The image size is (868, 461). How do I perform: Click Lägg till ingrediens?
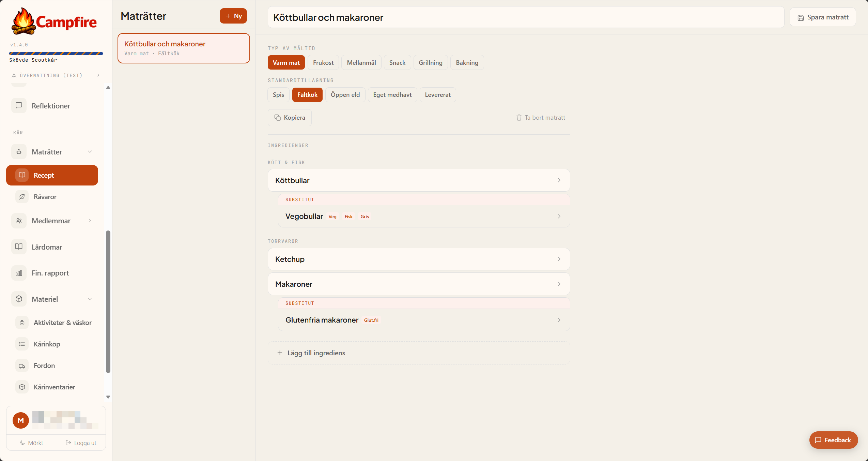(x=419, y=353)
